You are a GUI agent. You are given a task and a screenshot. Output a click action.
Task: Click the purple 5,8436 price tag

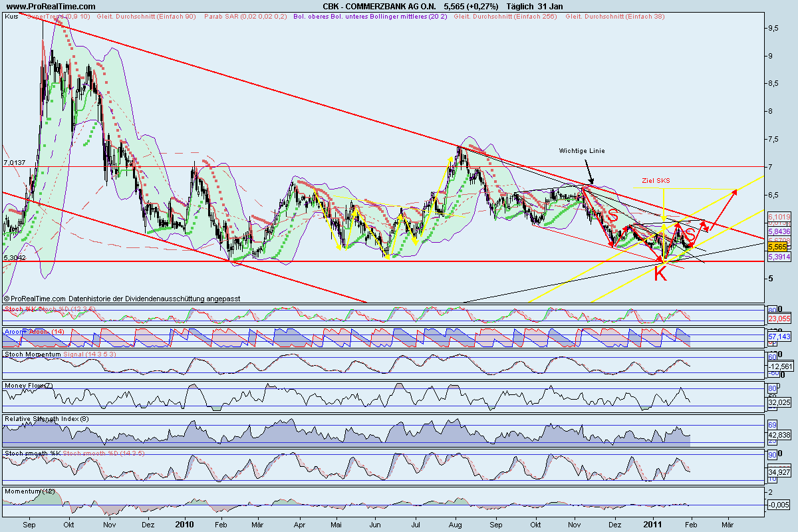point(779,231)
